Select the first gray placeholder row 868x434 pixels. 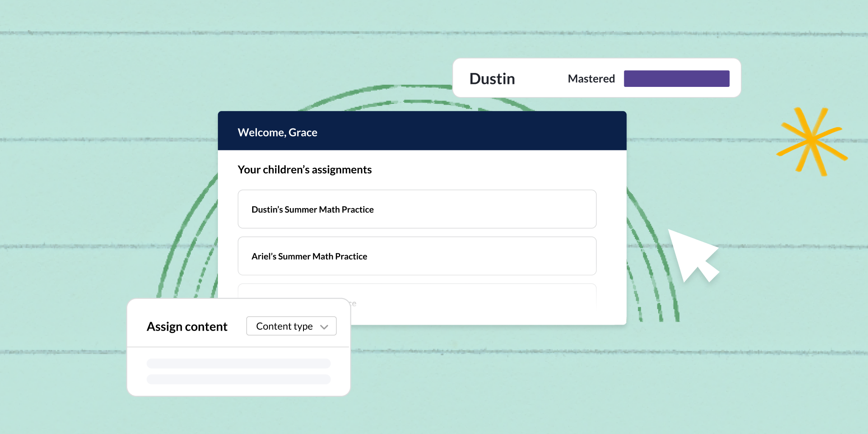[x=238, y=363]
